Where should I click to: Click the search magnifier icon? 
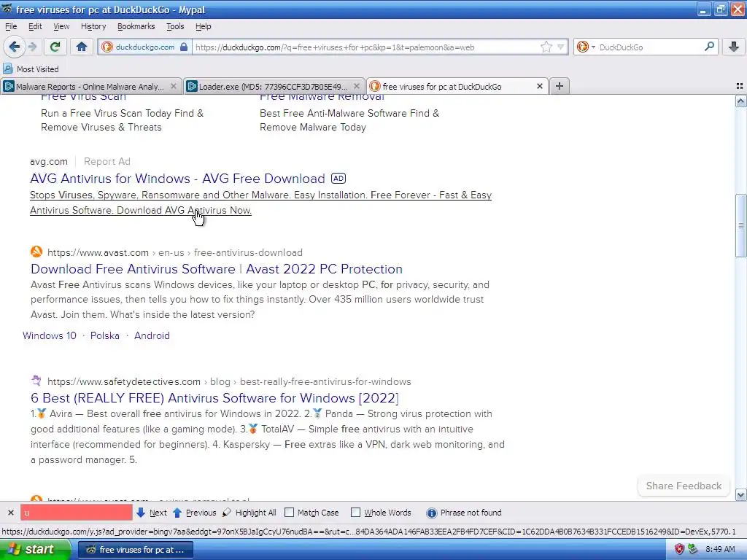[x=709, y=47]
